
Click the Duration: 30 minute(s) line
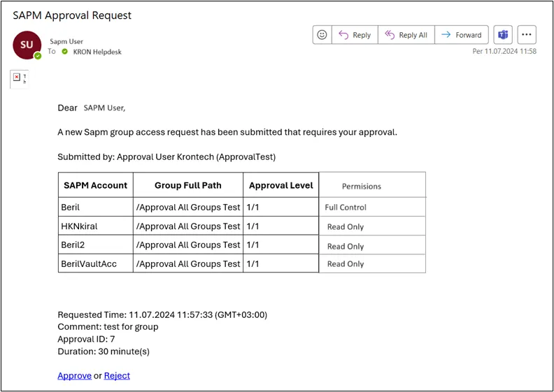pyautogui.click(x=104, y=351)
